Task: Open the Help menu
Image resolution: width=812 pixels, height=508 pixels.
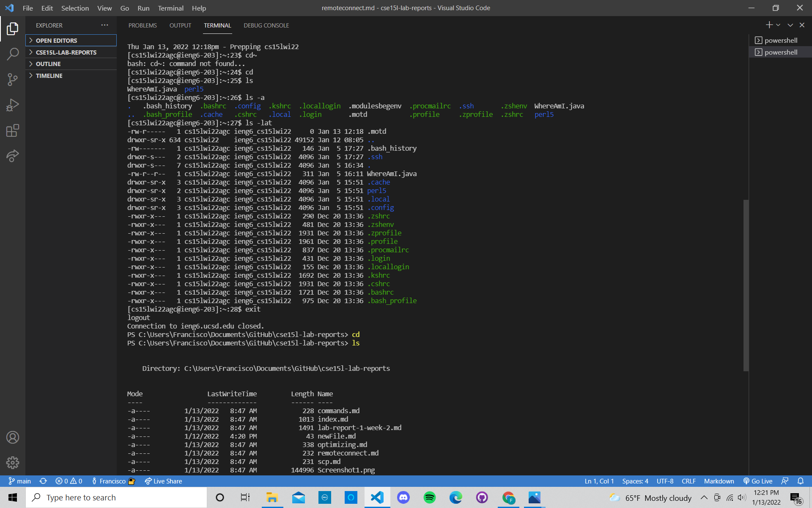Action: (x=199, y=8)
